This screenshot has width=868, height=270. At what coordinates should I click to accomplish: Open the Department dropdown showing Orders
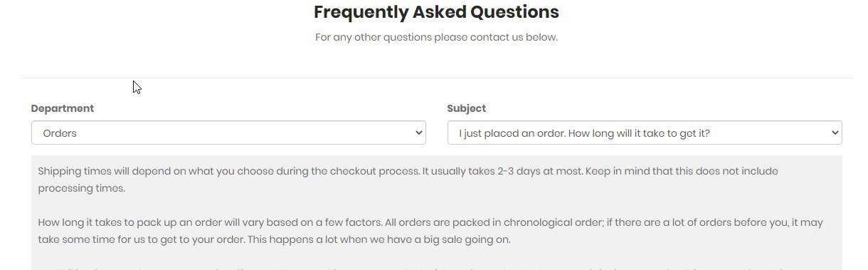[228, 133]
